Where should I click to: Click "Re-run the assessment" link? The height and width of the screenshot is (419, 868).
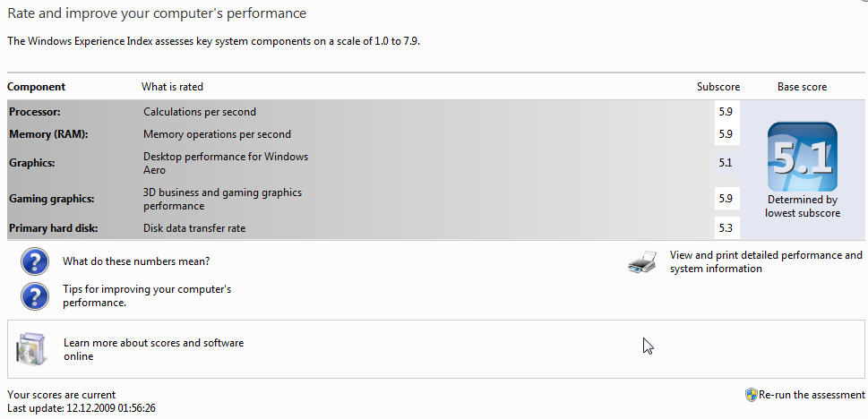click(812, 395)
